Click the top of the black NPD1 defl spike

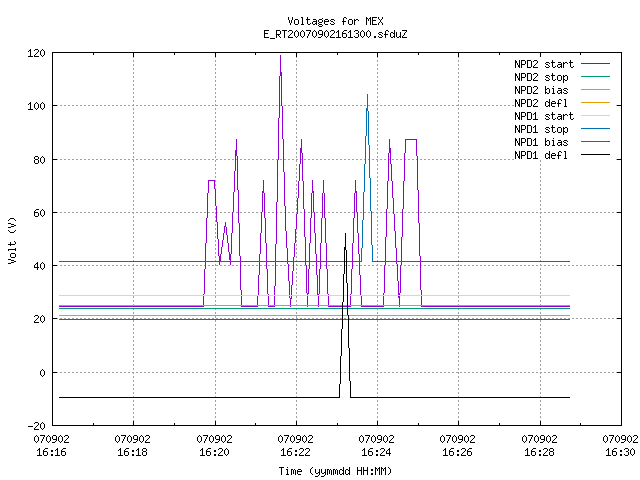click(x=345, y=235)
